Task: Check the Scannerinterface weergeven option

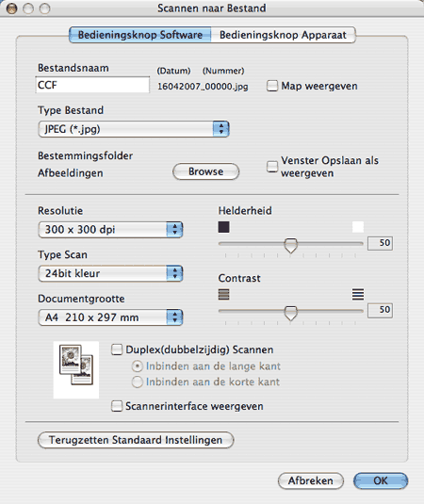Action: coord(117,406)
